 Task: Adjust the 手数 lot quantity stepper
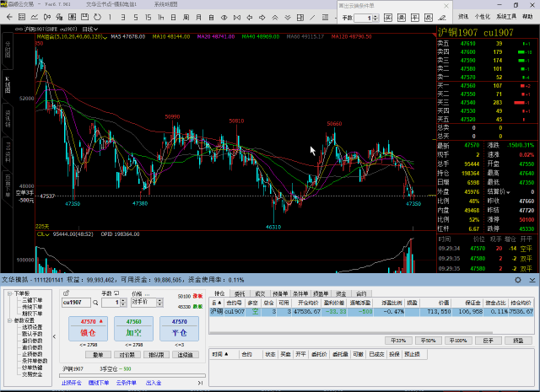(123, 303)
